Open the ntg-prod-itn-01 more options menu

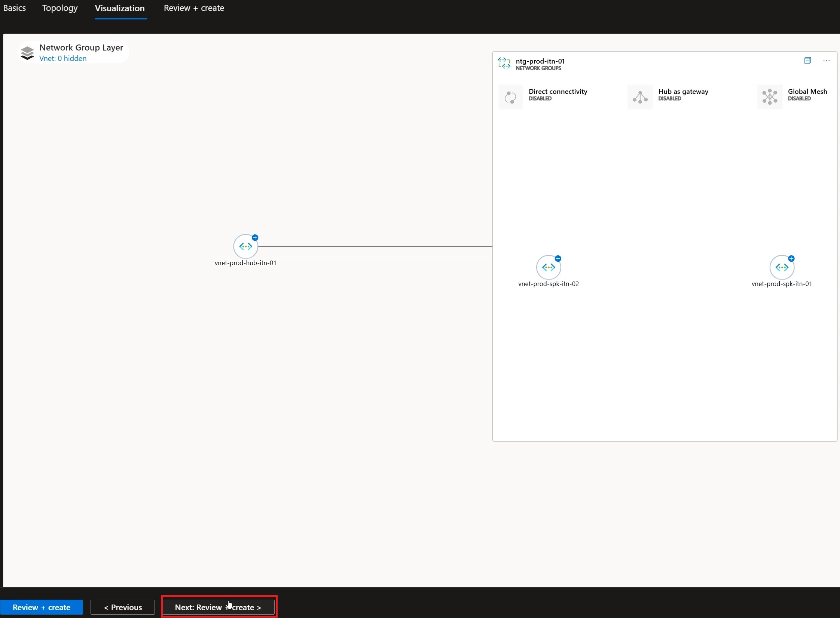[827, 61]
